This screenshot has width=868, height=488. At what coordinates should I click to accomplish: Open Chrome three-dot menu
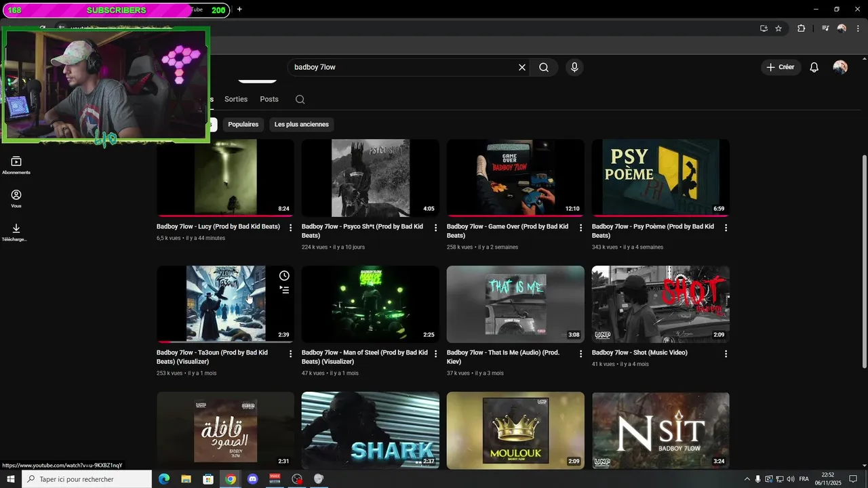[858, 28]
